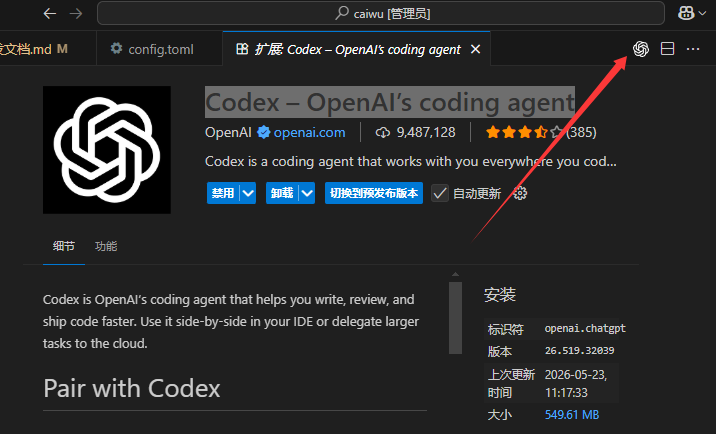Open the Codex panel via OpenAI icon
Screen dimensions: 716x434
pyautogui.click(x=641, y=49)
